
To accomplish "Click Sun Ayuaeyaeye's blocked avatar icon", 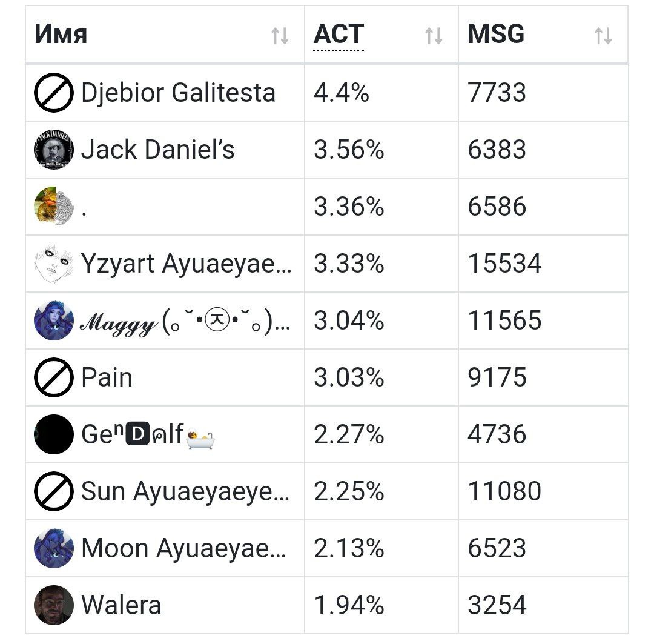I will point(54,491).
